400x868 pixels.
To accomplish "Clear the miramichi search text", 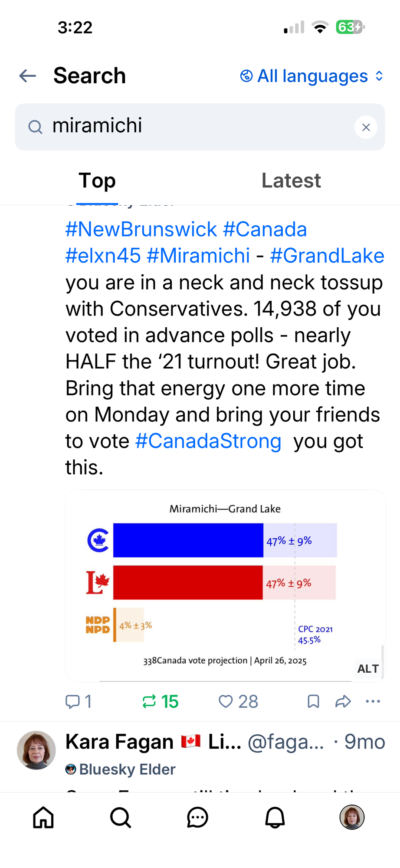I will 366,127.
